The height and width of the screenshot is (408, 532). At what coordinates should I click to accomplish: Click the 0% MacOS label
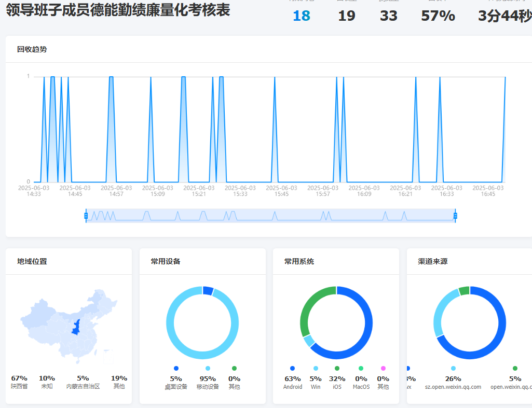(361, 383)
